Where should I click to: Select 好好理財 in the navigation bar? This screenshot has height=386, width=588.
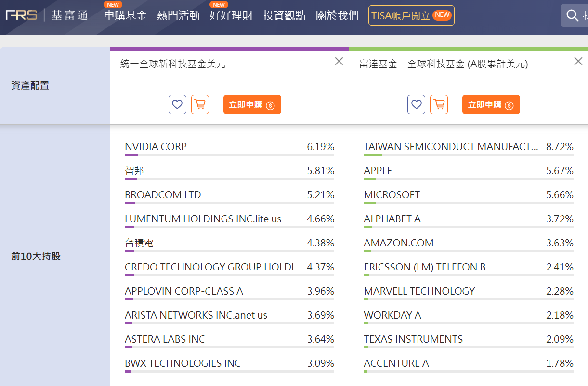[x=231, y=15]
